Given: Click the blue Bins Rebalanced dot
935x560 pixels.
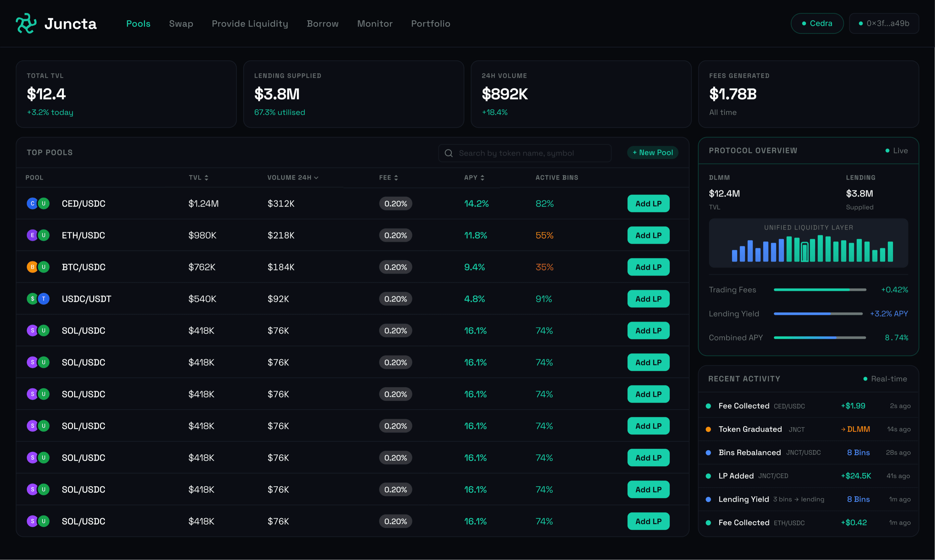Looking at the screenshot, I should point(708,453).
